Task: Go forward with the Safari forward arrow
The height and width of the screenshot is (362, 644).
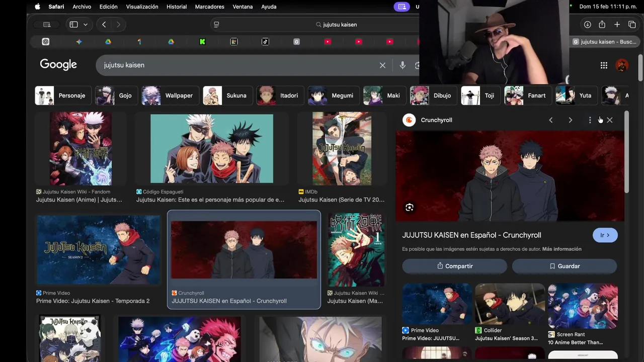Action: pyautogui.click(x=118, y=25)
